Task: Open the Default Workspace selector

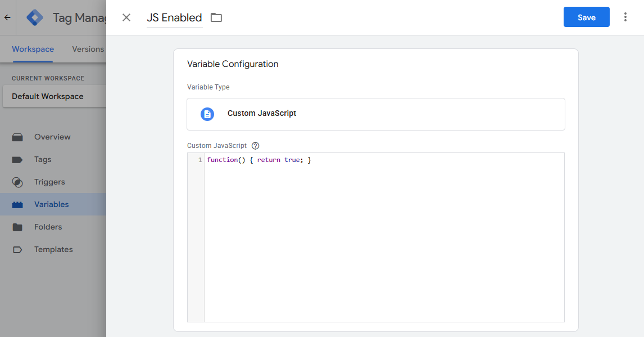Action: click(54, 96)
